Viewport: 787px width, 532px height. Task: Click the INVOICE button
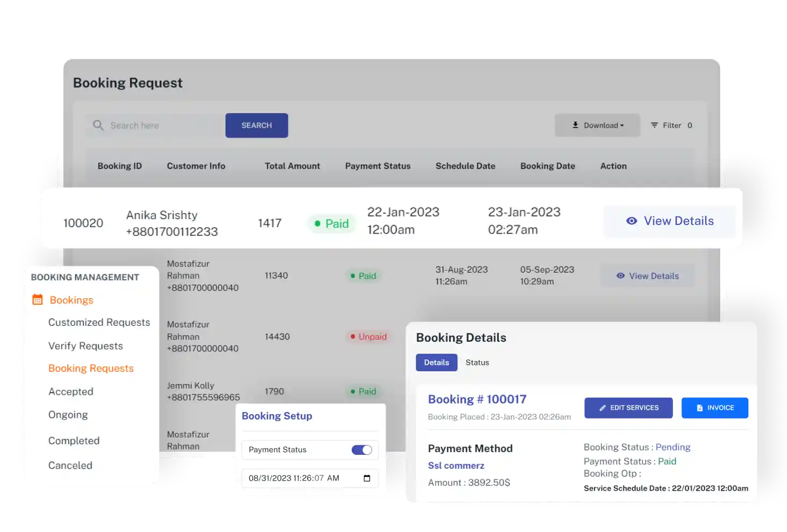pos(715,408)
